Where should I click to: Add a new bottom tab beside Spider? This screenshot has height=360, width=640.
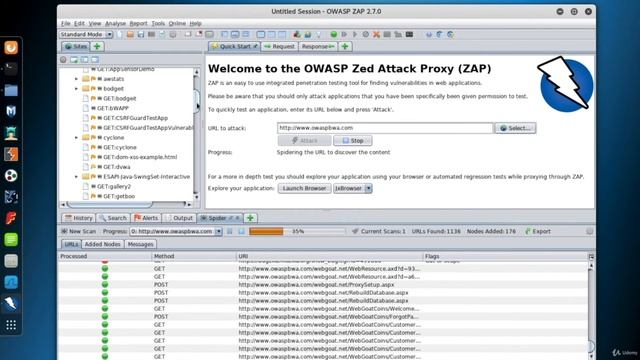250,218
